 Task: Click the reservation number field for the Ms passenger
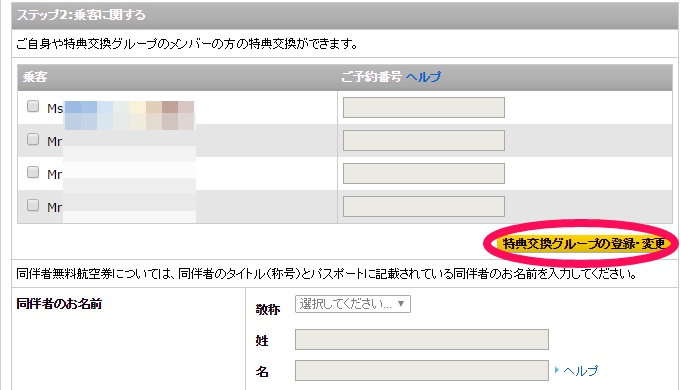pyautogui.click(x=424, y=107)
